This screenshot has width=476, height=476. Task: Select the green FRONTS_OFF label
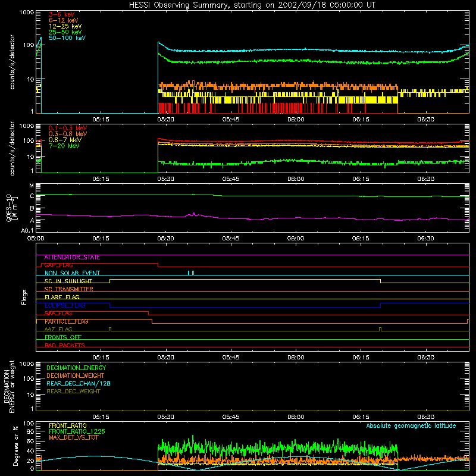coord(63,337)
